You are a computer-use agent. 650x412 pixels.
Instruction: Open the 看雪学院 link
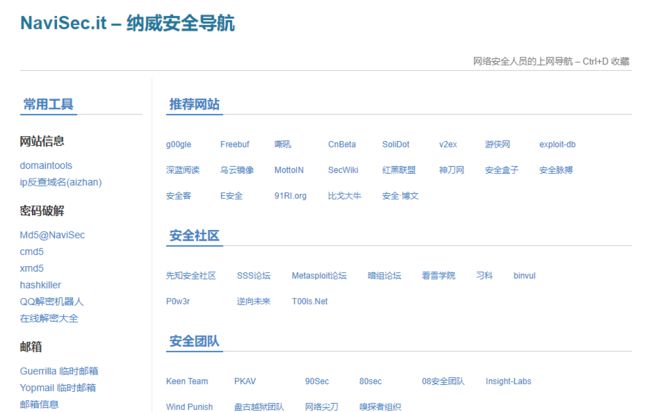(439, 276)
